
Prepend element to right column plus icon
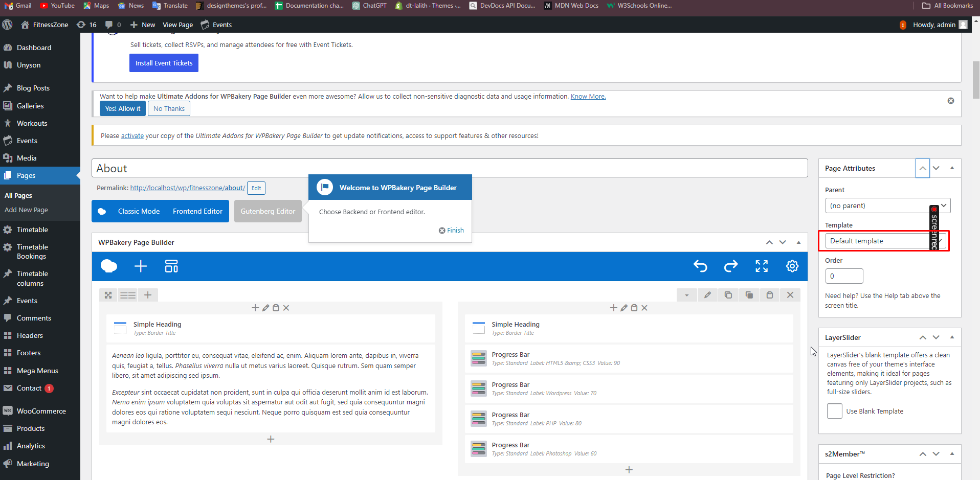[x=614, y=308]
